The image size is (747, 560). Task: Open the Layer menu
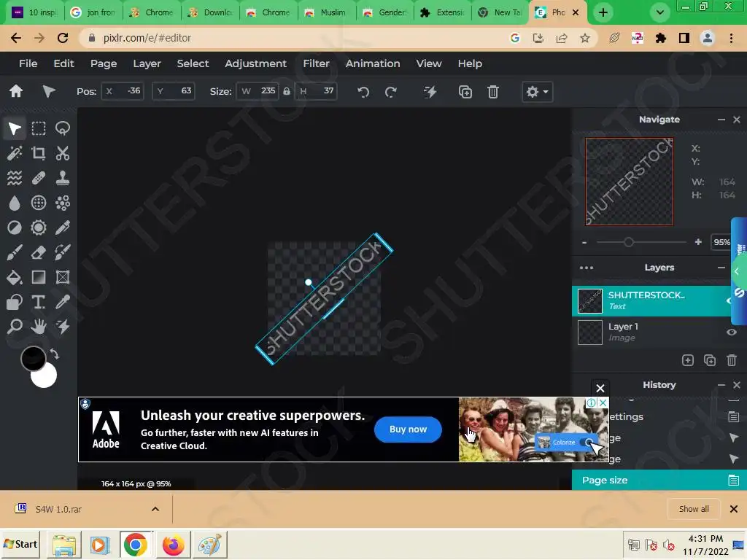[147, 63]
